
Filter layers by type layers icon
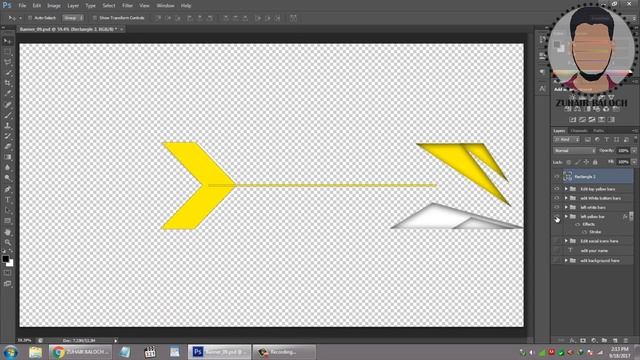(607, 140)
